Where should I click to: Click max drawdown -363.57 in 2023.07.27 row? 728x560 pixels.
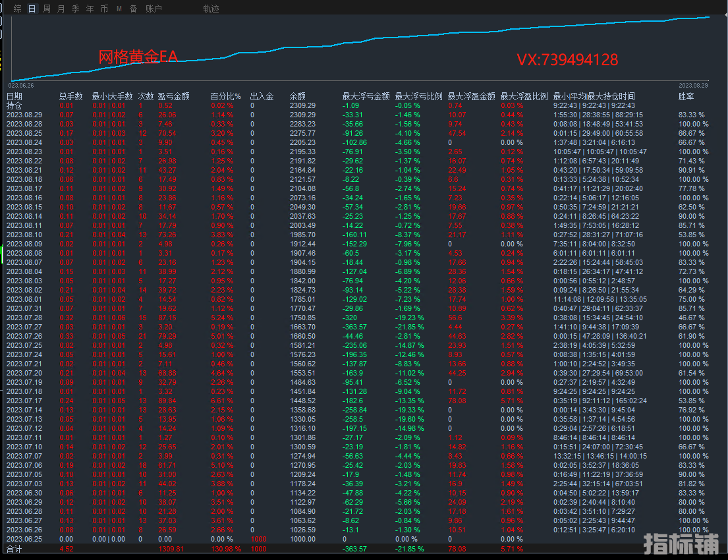[x=354, y=327]
